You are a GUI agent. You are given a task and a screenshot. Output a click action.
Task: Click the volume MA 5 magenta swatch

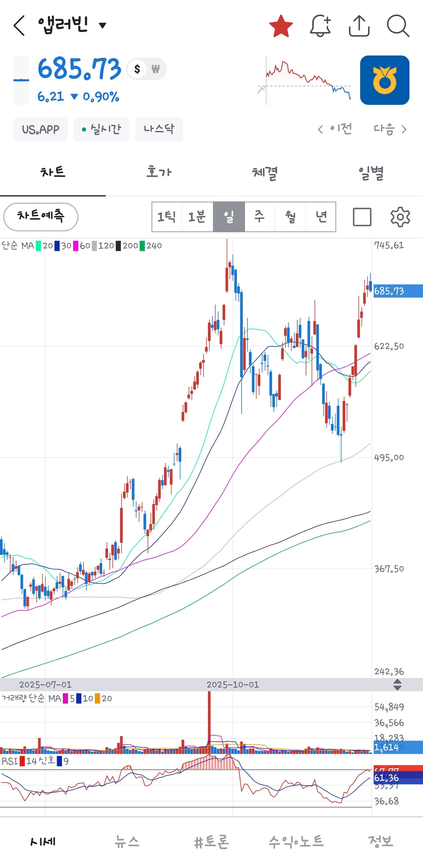coord(66,699)
